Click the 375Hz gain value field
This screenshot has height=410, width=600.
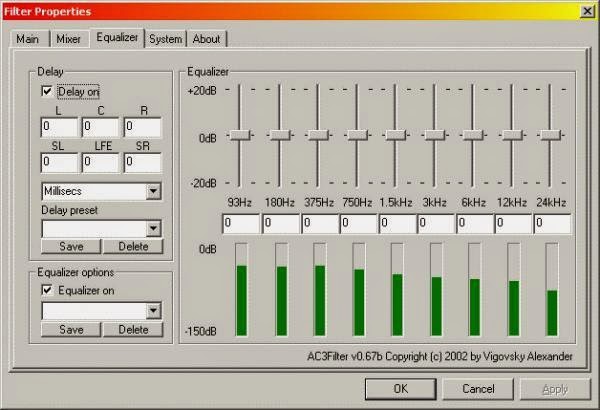pos(320,224)
